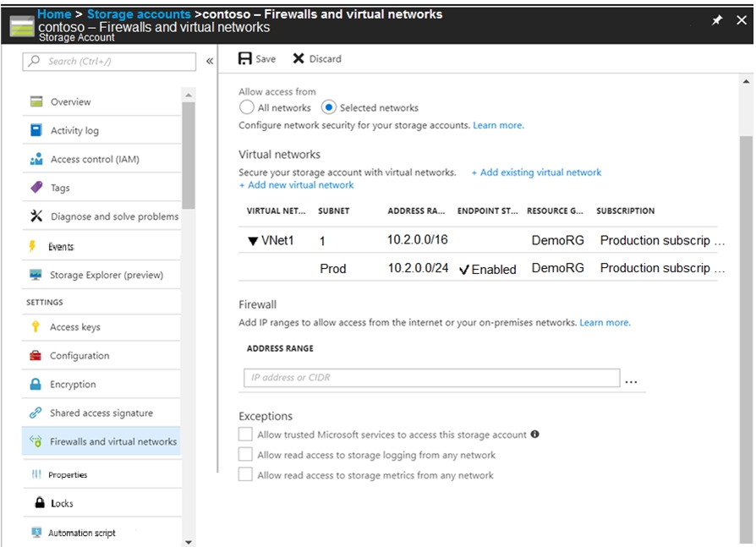Image resolution: width=756 pixels, height=547 pixels.
Task: Check Allow read access to storage logging
Action: pos(245,455)
